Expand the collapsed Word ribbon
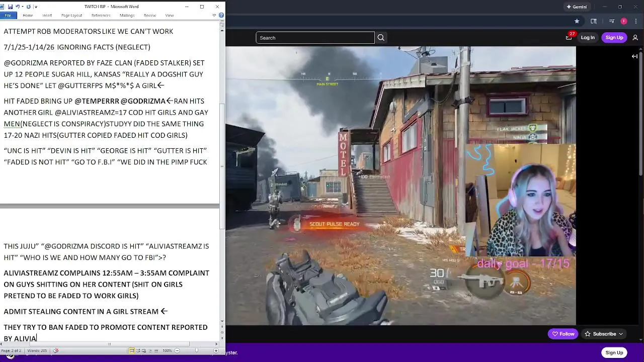644x362 pixels. click(214, 16)
